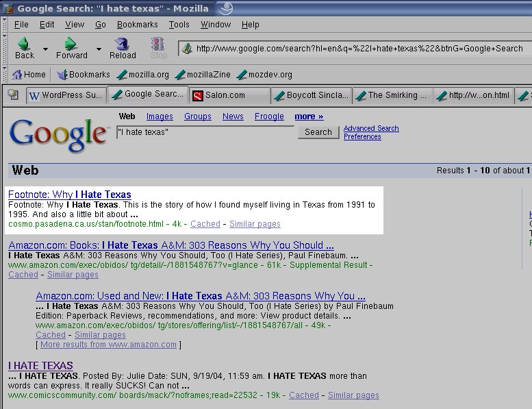Open the Go menu
This screenshot has width=532, height=409.
[x=101, y=25]
